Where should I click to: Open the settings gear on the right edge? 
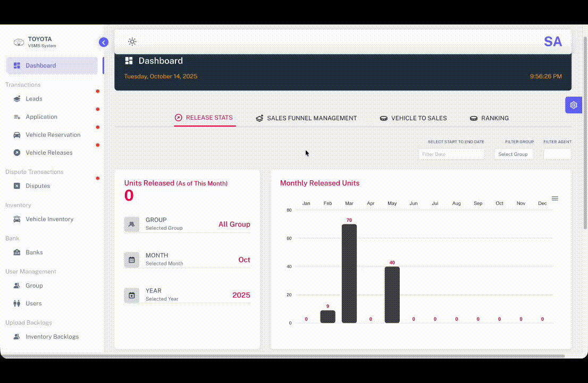[x=574, y=105]
